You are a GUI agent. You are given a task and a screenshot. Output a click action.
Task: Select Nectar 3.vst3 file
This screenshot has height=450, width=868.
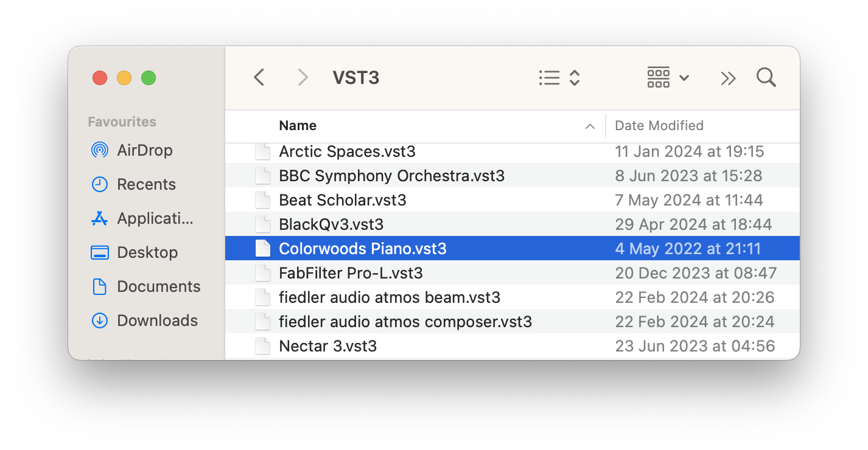pyautogui.click(x=327, y=346)
